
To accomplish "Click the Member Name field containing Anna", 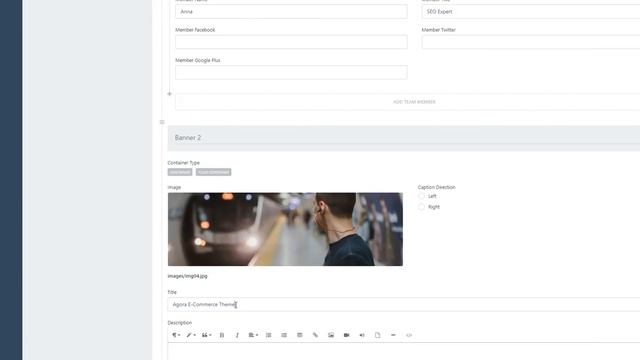I will tap(291, 11).
